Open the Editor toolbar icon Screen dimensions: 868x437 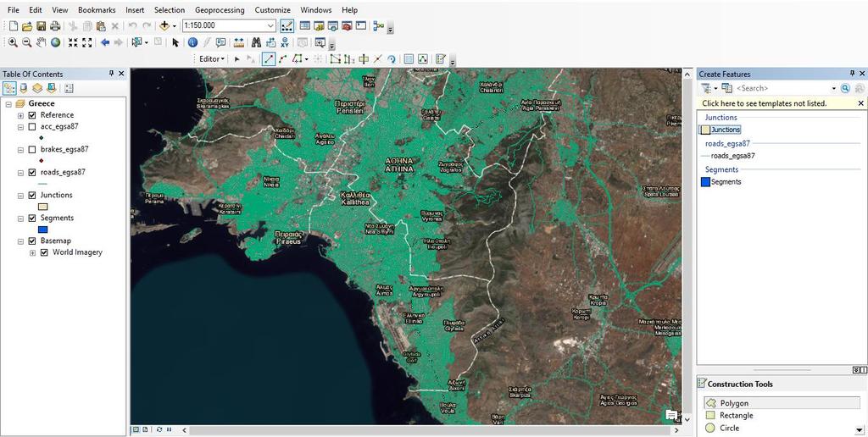tap(287, 26)
